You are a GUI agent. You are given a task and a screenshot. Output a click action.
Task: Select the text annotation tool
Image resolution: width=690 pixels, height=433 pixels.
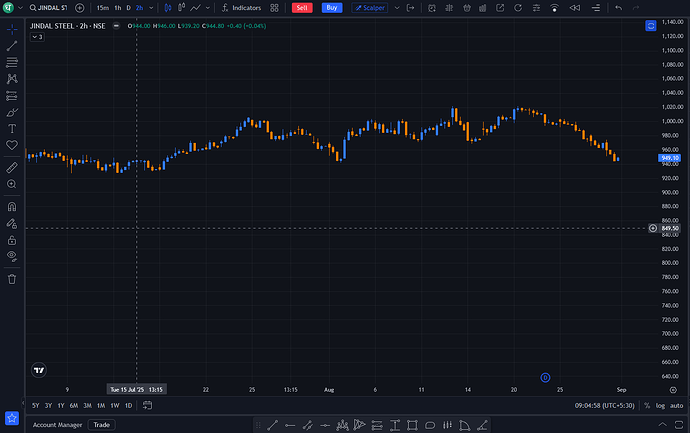pos(12,128)
